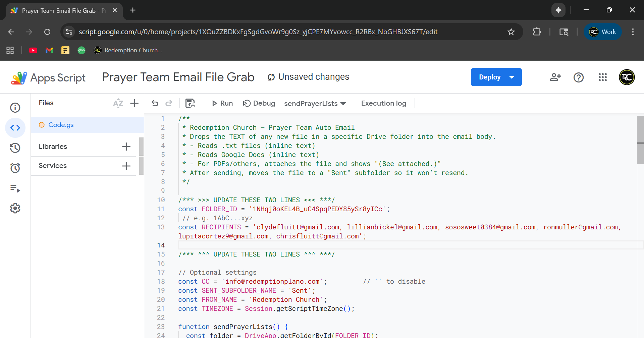
Task: Open the Overview info icon in sidebar
Action: [15, 108]
